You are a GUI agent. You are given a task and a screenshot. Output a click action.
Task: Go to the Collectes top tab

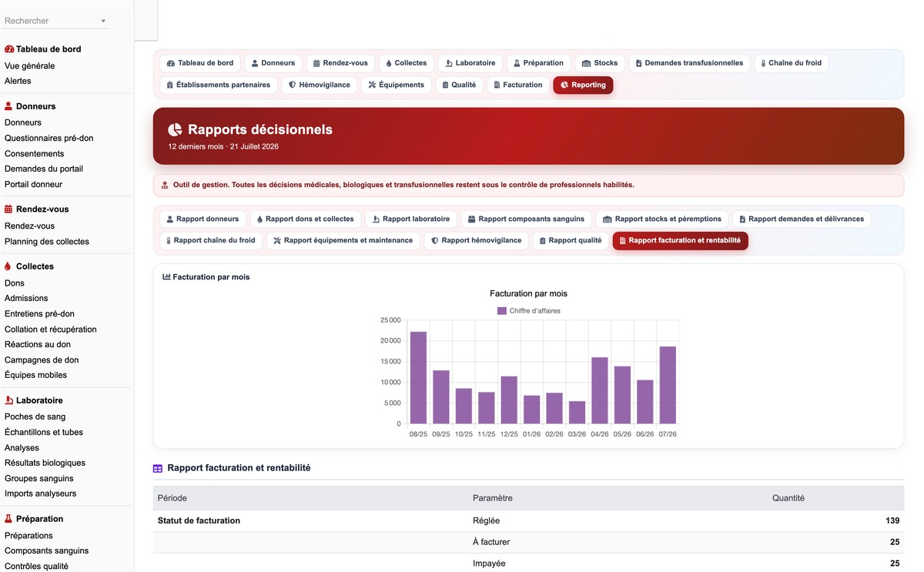coord(406,63)
